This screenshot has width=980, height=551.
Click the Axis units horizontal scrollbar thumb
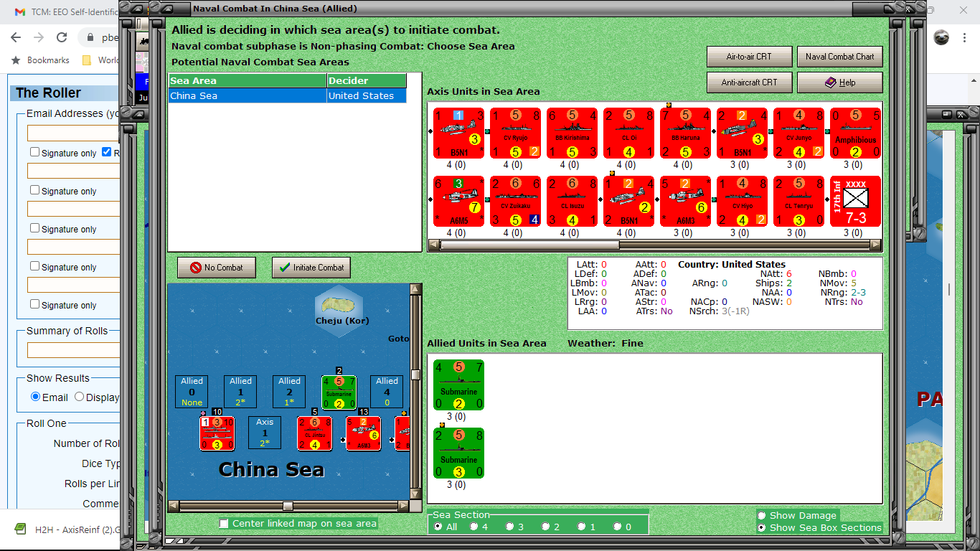pos(529,245)
